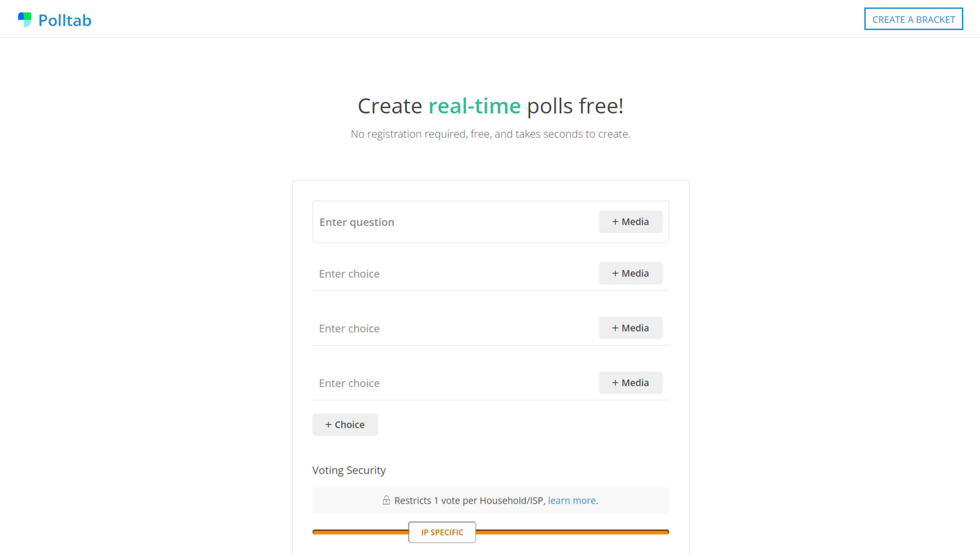Click the Polltab logo icon

coord(24,19)
